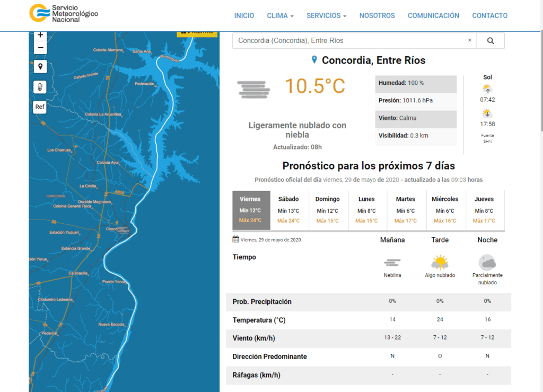Click the Humedad: 100 % row
Image resolution: width=543 pixels, height=392 pixels.
coord(416,83)
